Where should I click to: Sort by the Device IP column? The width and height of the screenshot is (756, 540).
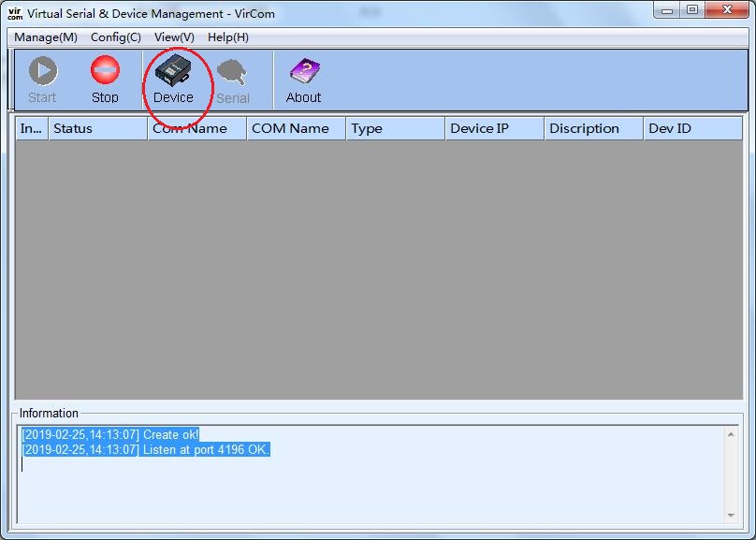(494, 128)
